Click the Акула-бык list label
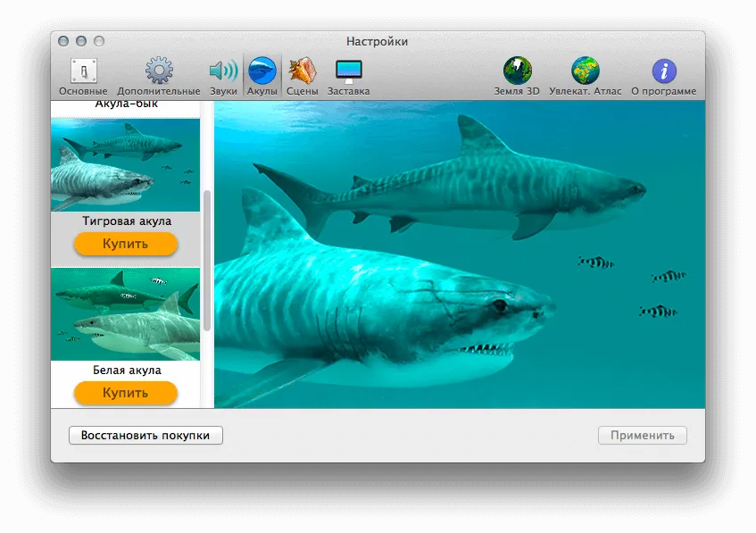Viewport: 756px width, 533px height. coord(127,104)
